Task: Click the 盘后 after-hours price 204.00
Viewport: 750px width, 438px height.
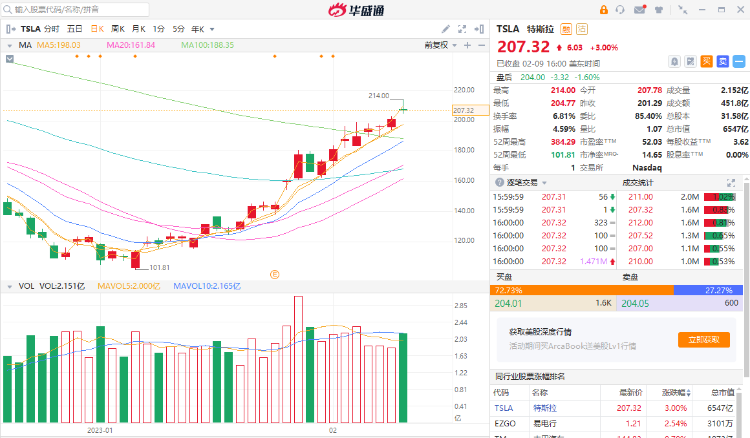Action: coord(532,77)
